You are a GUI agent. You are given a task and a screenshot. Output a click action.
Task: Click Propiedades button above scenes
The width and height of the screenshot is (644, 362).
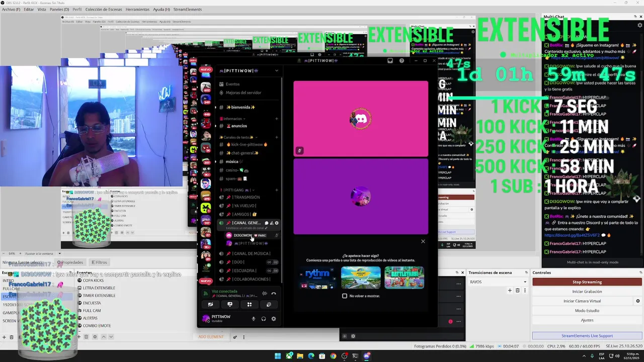pyautogui.click(x=70, y=262)
